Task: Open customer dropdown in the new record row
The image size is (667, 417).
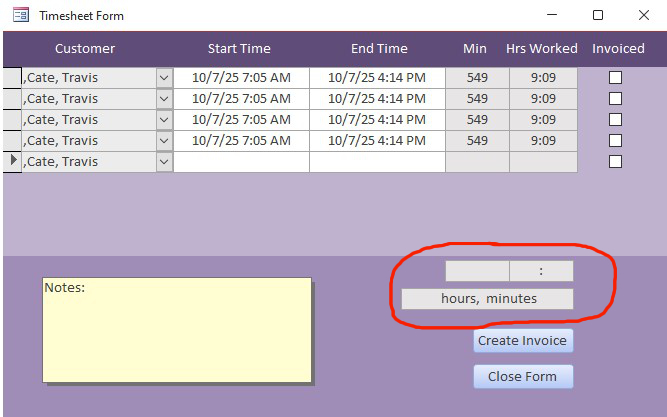Action: (164, 162)
